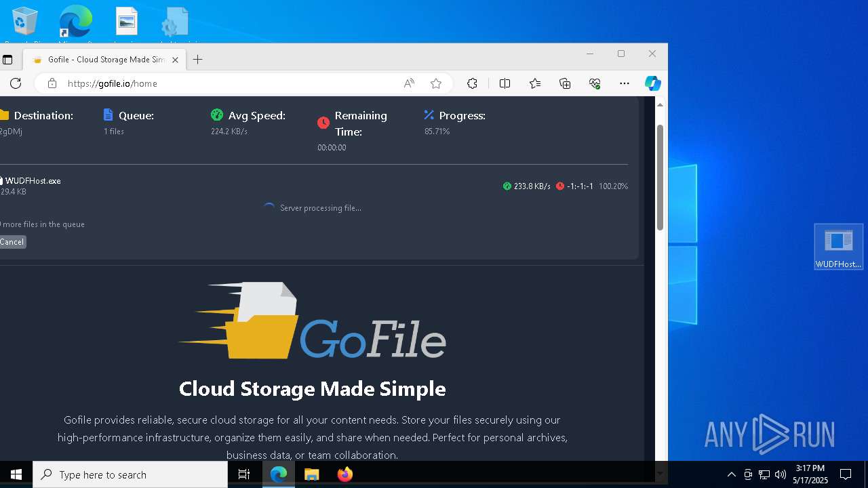Open File Explorer from the taskbar

click(312, 474)
